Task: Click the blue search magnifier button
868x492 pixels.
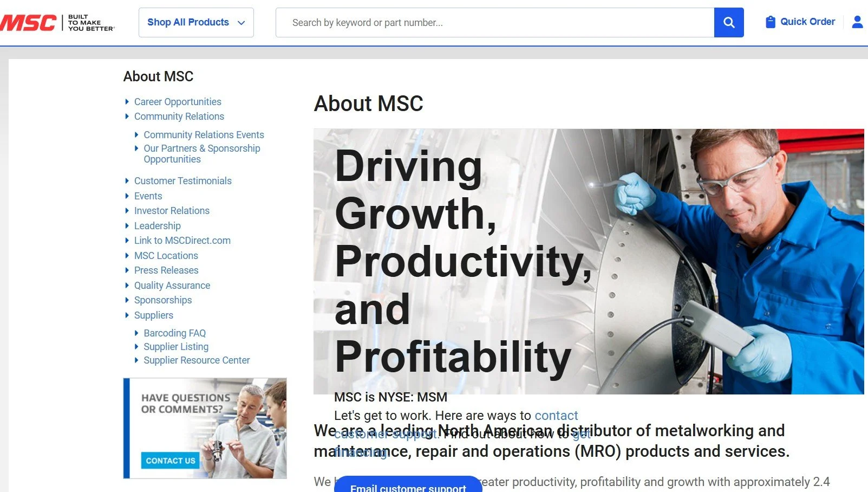Action: tap(729, 23)
